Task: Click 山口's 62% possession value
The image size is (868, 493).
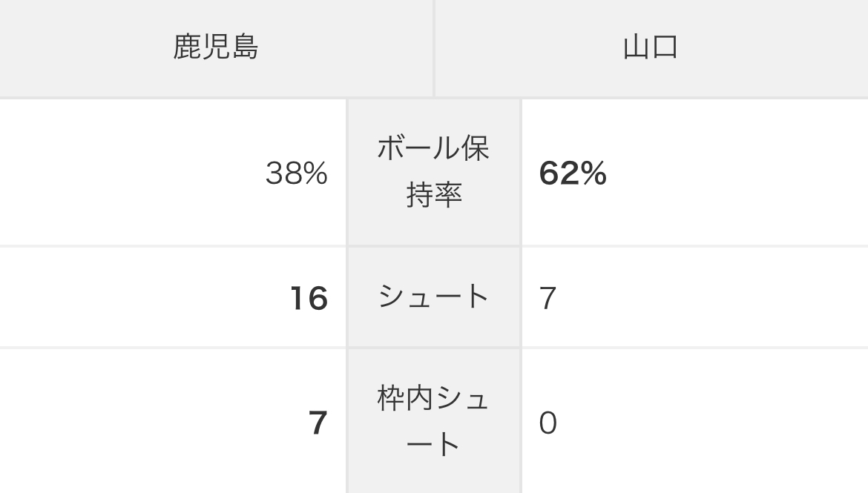Action: coord(573,173)
